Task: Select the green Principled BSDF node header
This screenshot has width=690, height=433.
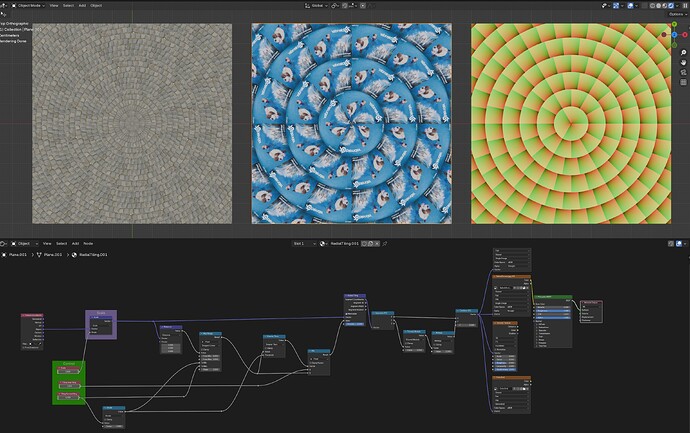Action: [553, 297]
